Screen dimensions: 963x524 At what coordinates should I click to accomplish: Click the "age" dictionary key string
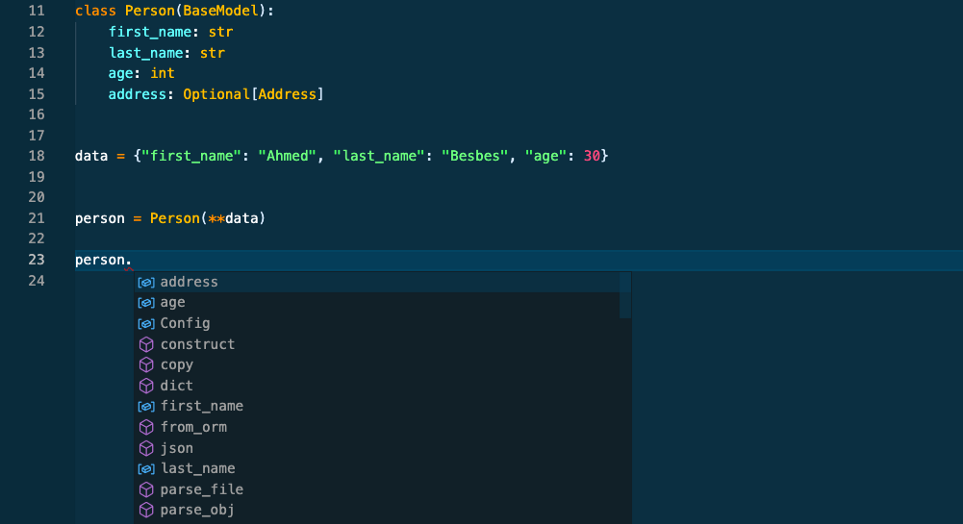[x=545, y=156]
